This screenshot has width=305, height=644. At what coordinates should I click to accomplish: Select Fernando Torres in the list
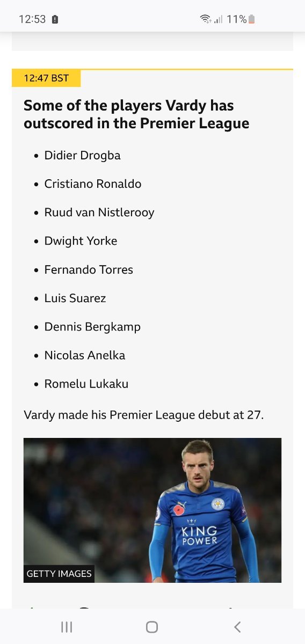coord(89,269)
